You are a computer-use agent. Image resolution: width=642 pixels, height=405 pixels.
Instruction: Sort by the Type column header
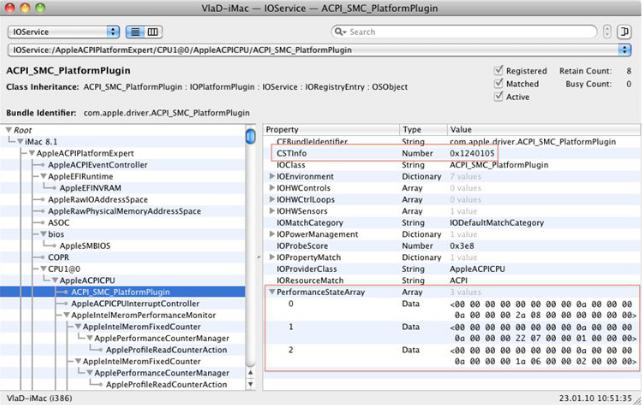point(423,129)
